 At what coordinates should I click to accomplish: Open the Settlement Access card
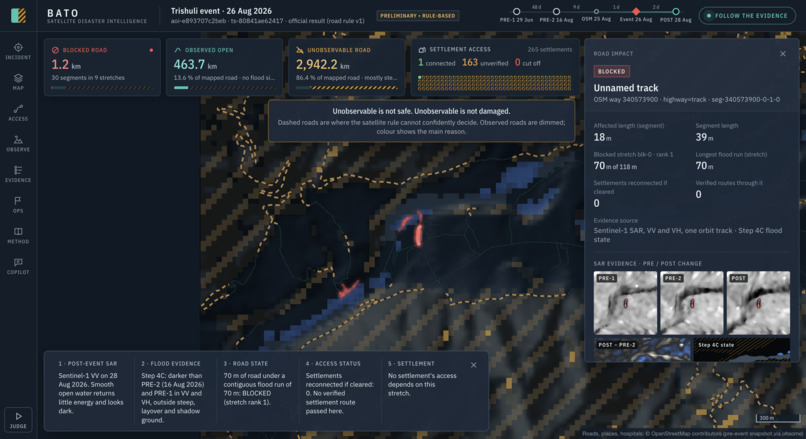[x=495, y=67]
